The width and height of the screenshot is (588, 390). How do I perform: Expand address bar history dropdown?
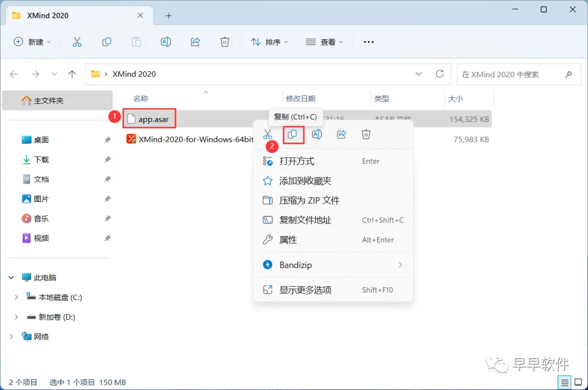click(x=419, y=74)
